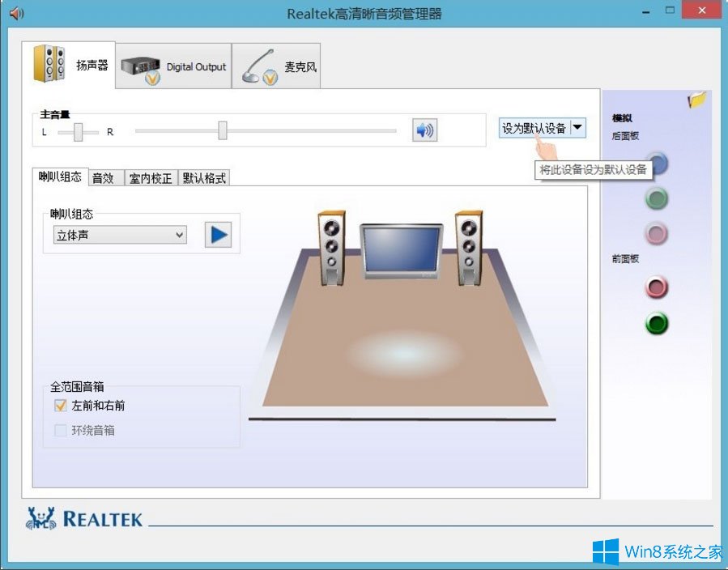This screenshot has width=728, height=570.
Task: Open the connector settings folder icon
Action: point(697,100)
